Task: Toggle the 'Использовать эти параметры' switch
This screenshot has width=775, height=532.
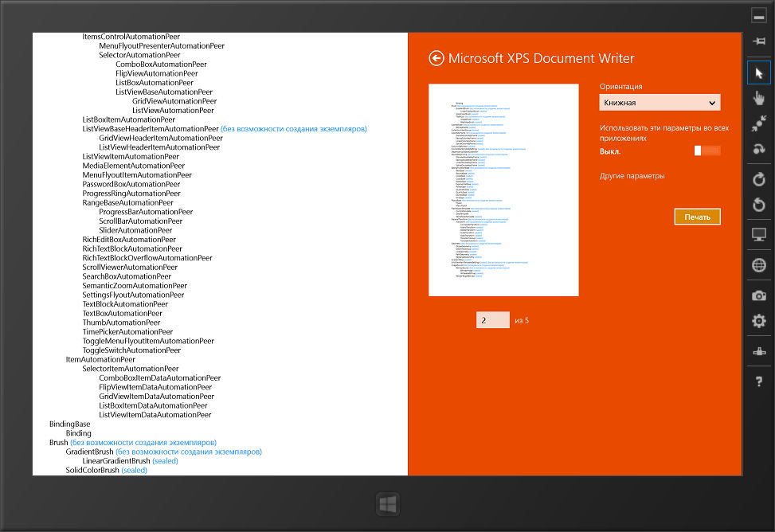Action: coord(707,151)
